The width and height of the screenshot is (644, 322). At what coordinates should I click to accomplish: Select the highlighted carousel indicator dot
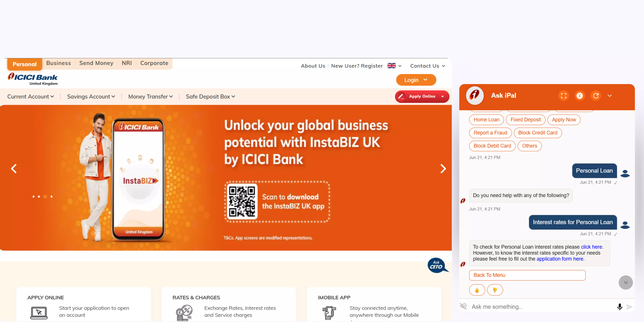point(45,196)
